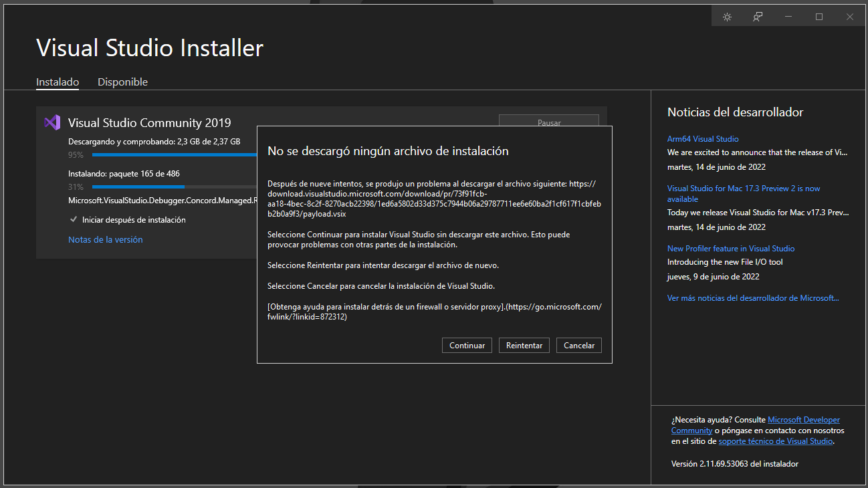Click the download progress bar at 95%
Screen dimensions: 868x488
click(x=175, y=154)
